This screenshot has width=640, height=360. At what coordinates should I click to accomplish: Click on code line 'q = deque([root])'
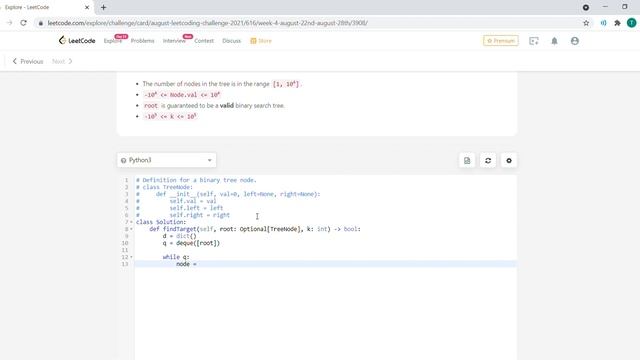[x=191, y=243]
